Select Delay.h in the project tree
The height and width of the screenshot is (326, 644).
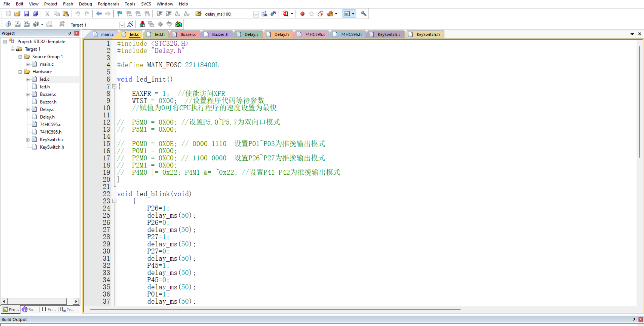click(47, 117)
